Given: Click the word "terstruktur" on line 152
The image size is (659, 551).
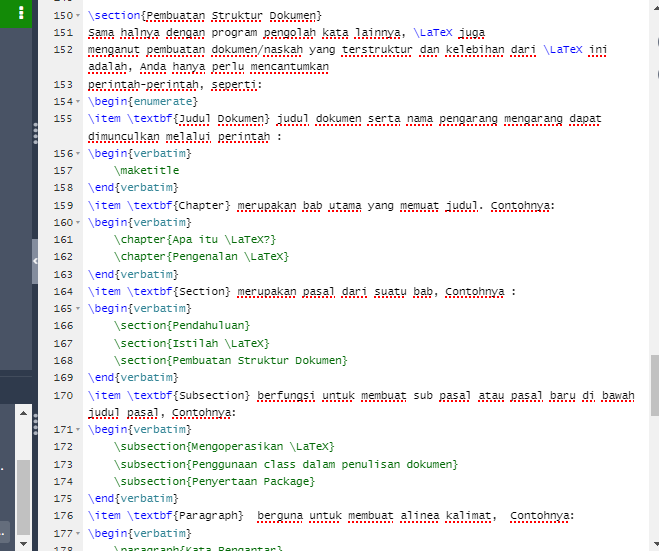Looking at the screenshot, I should [x=377, y=50].
